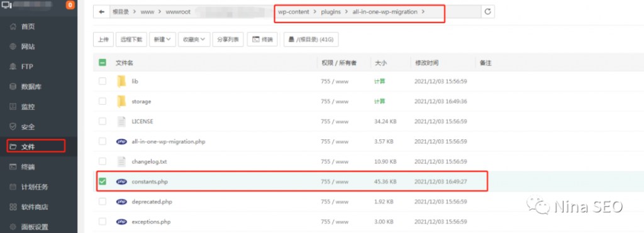Click the file name constants.php
The image size is (644, 233).
150,182
